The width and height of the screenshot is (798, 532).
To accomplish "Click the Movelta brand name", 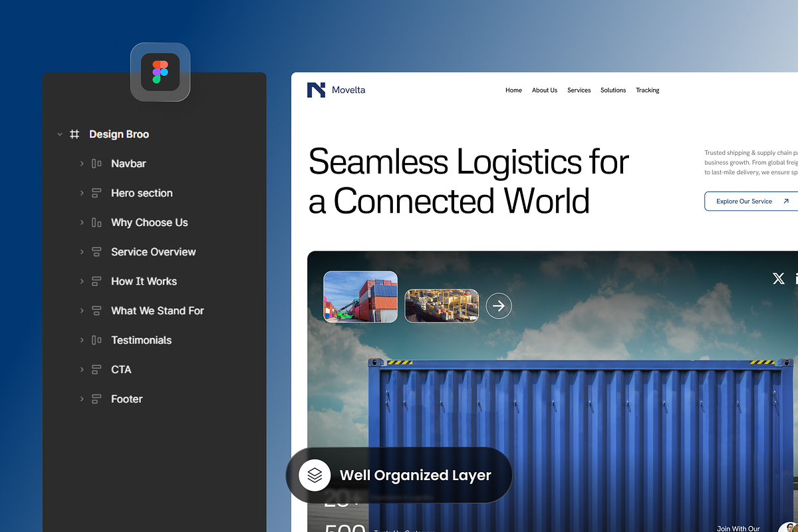I will [x=348, y=90].
